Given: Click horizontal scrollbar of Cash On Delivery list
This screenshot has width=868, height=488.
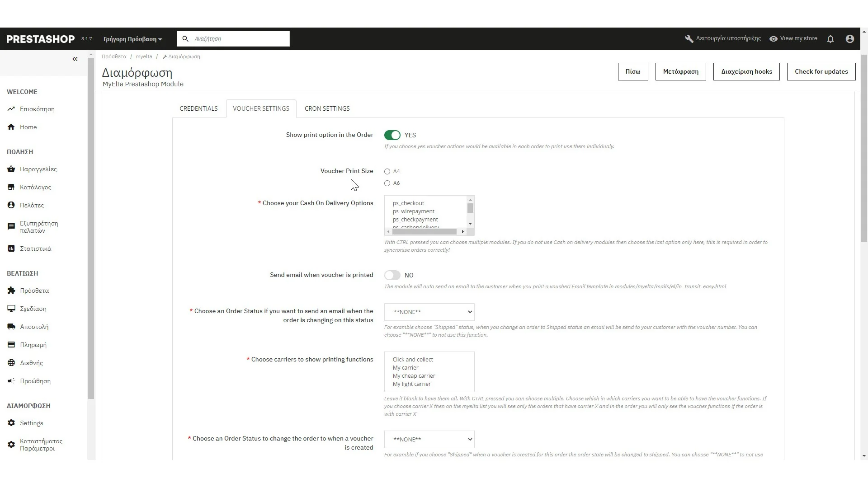Looking at the screenshot, I should 425,232.
